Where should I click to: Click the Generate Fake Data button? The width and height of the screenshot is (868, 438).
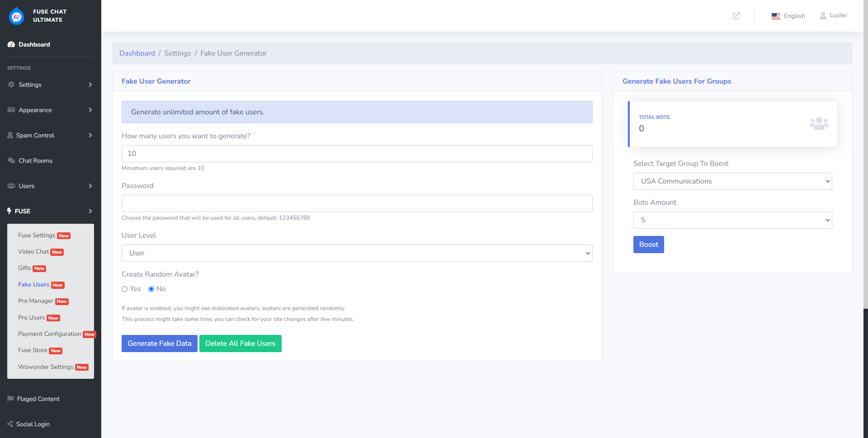tap(160, 344)
